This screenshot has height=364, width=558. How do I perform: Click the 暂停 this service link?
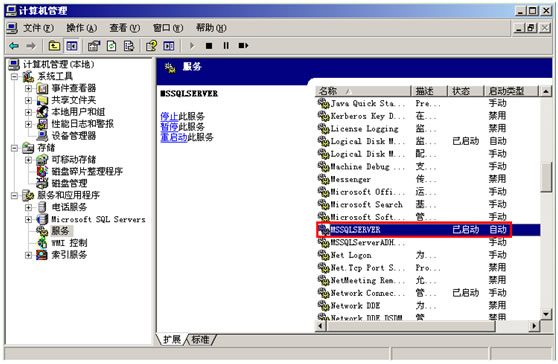click(x=169, y=126)
